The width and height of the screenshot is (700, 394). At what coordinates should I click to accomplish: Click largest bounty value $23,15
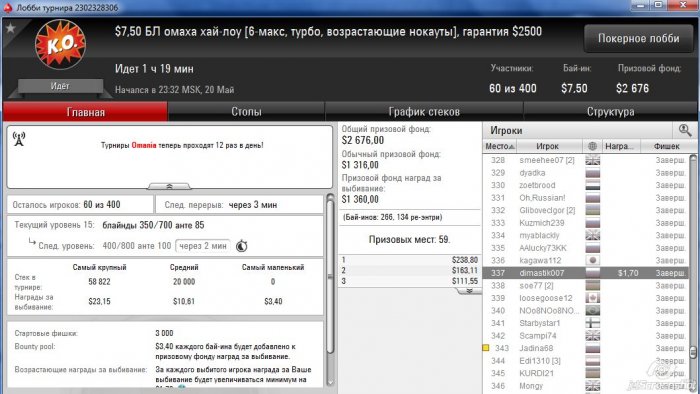(99, 302)
